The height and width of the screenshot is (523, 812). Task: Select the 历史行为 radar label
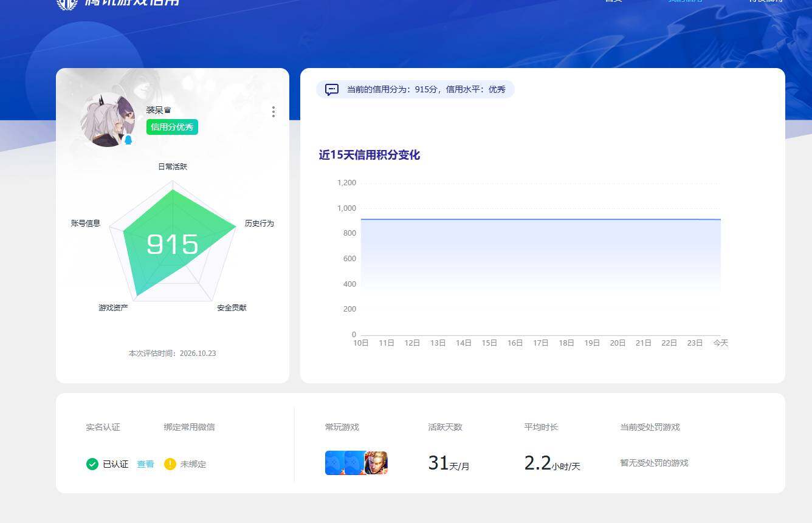(260, 224)
